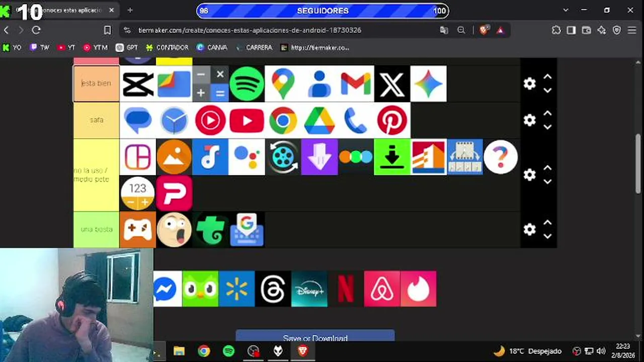644x362 pixels.
Task: Select the Duolingo owl icon
Action: pyautogui.click(x=200, y=289)
